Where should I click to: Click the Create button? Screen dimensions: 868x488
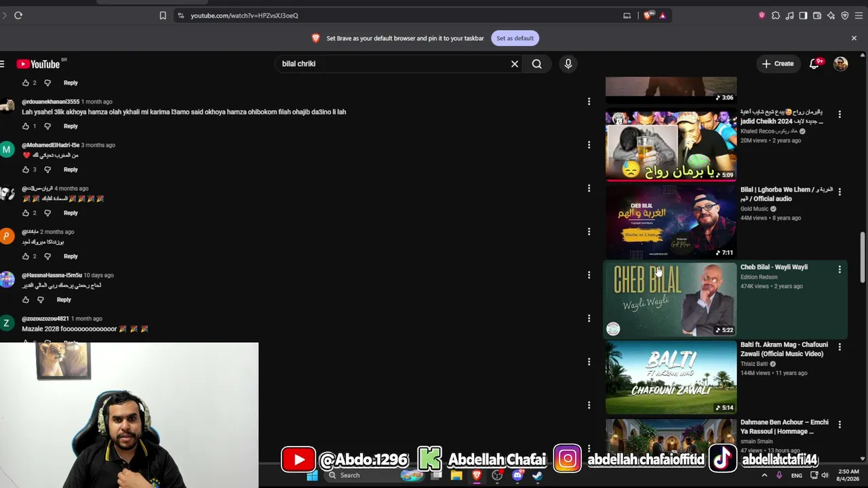(x=778, y=64)
